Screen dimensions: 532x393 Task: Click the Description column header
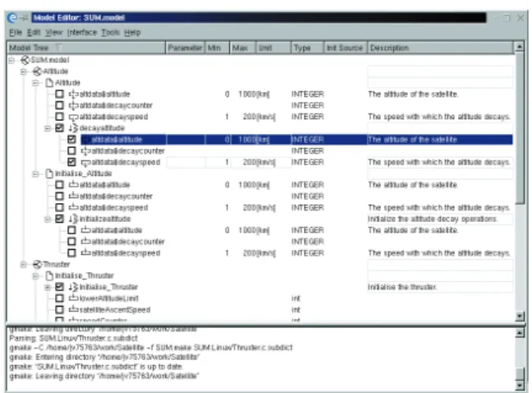(441, 48)
